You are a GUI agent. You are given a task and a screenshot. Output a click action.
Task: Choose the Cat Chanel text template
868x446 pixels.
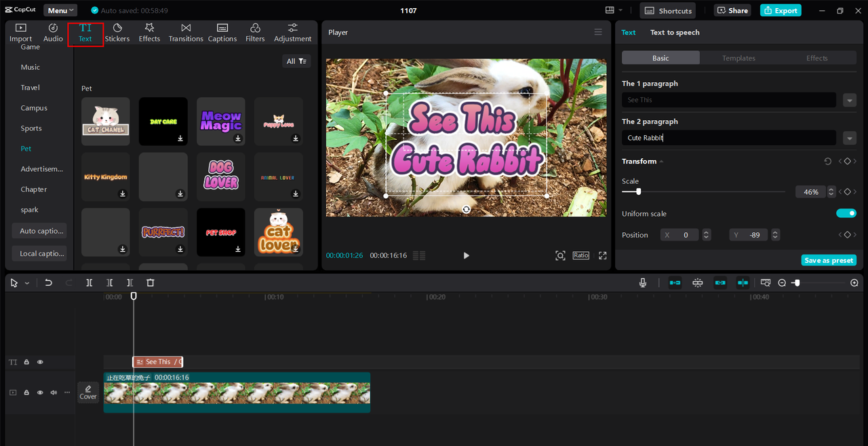(106, 122)
